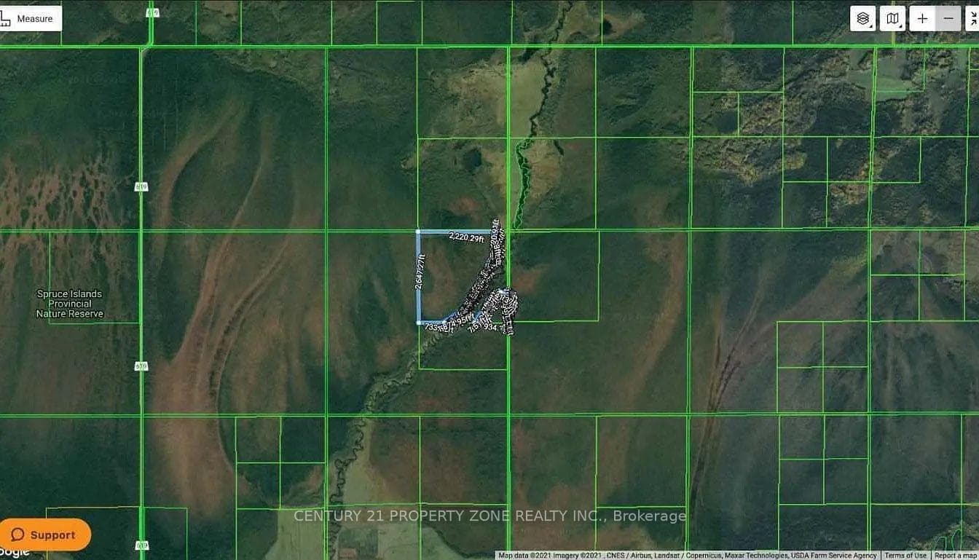Open the Terms of Use link
This screenshot has height=560, width=979.
pos(905,556)
